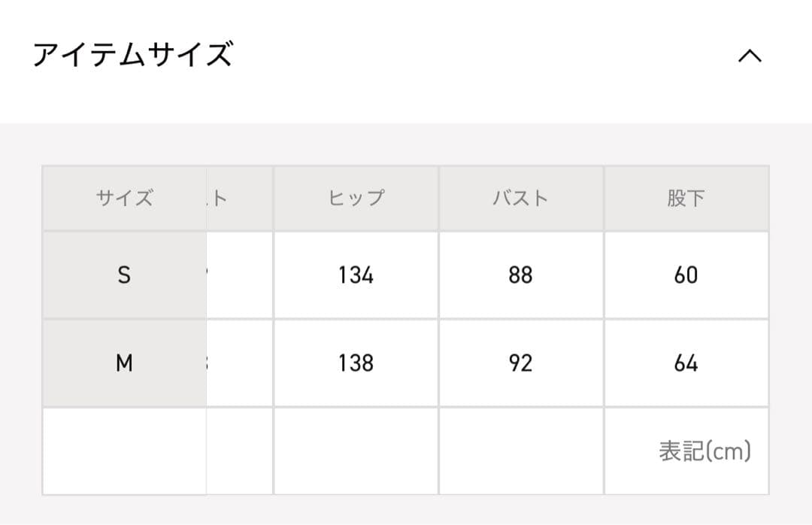Click the partially hidden column header ending in ト
Viewport: 812px width, 525px height.
239,199
